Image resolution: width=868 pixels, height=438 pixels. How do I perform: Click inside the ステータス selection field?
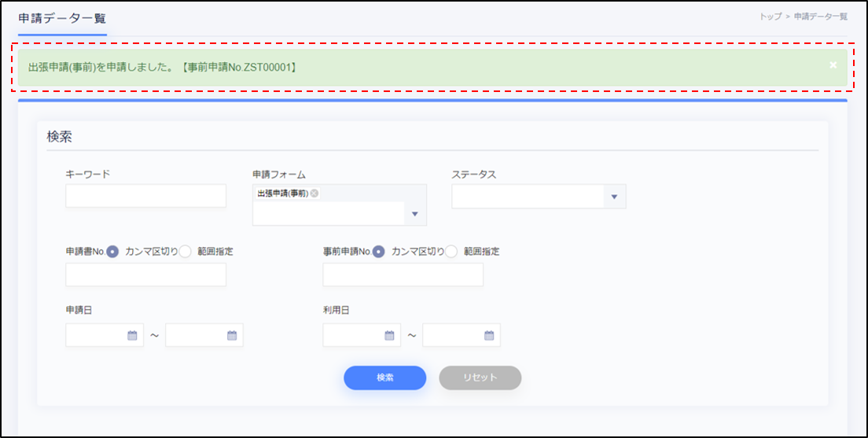[x=527, y=197]
